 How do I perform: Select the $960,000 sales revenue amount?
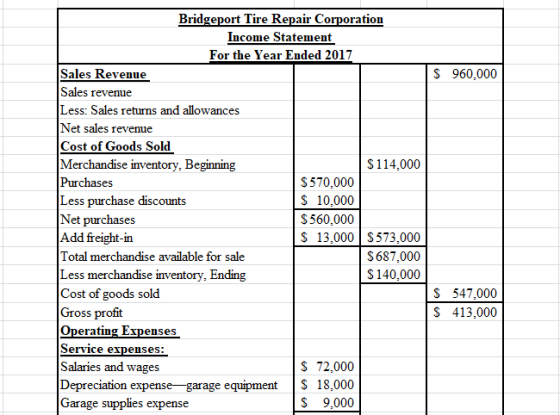pos(465,74)
